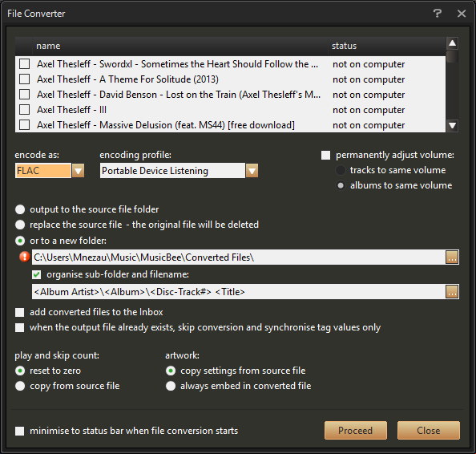This screenshot has height=454, width=476.
Task: Enable permanently adjust volume
Action: (x=325, y=156)
